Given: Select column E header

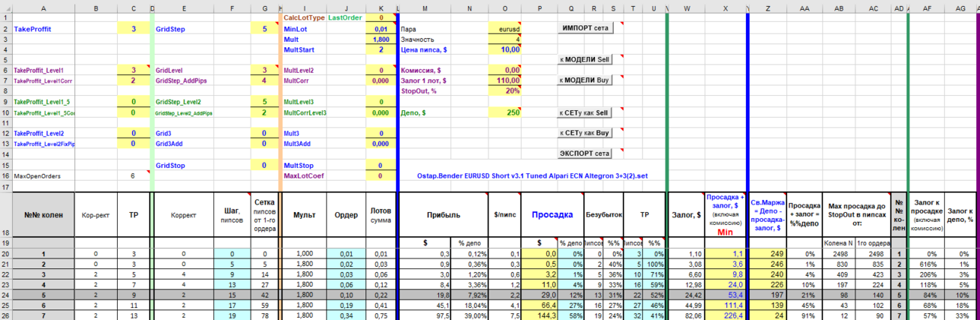Looking at the screenshot, I should tap(185, 8).
